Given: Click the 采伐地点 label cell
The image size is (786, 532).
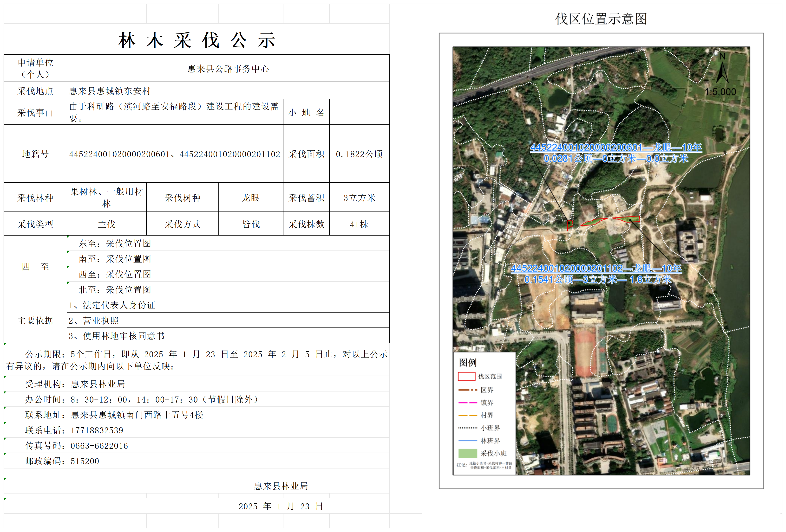Looking at the screenshot, I should click(35, 91).
